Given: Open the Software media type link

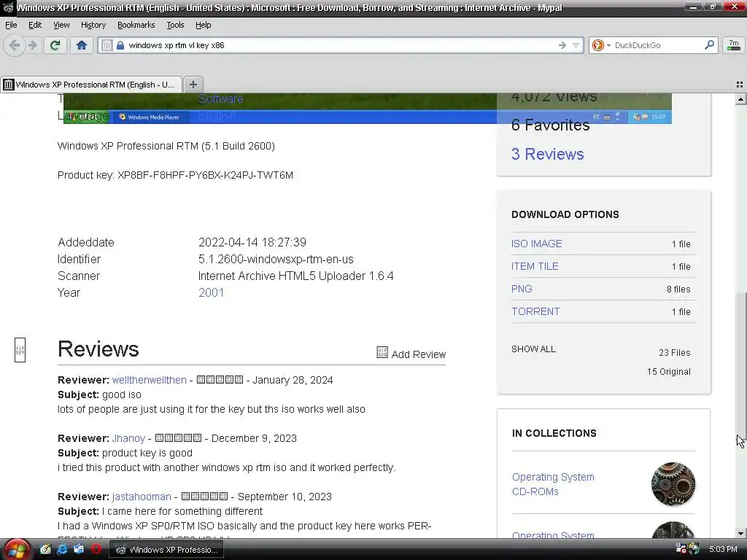Looking at the screenshot, I should click(x=220, y=98).
